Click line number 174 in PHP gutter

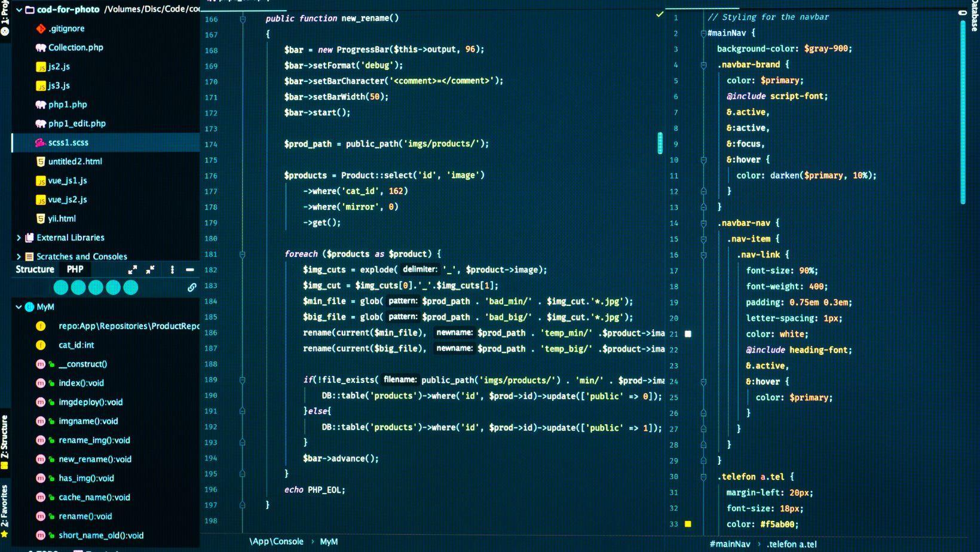211,145
